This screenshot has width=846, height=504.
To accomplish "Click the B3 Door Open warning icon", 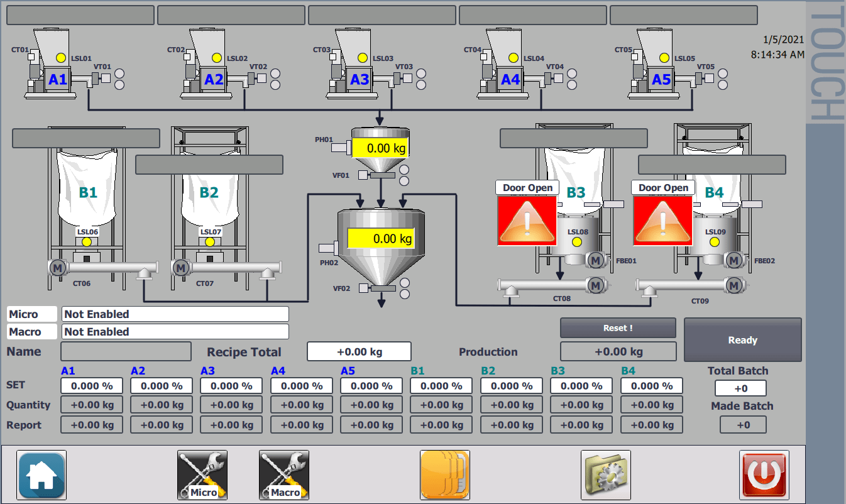I will (527, 221).
